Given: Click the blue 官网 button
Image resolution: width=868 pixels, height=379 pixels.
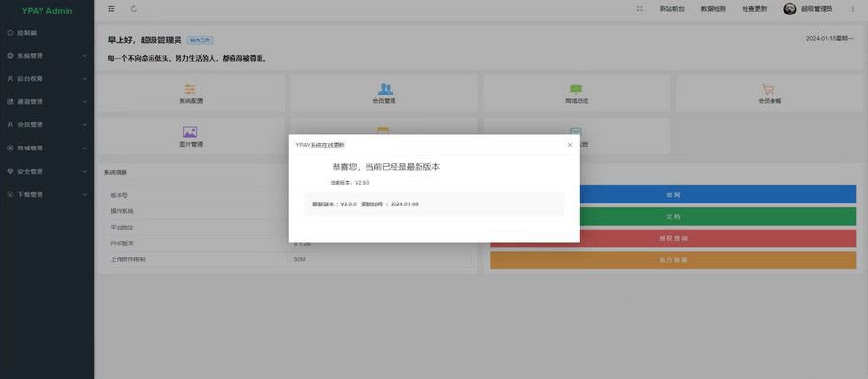Looking at the screenshot, I should click(673, 195).
